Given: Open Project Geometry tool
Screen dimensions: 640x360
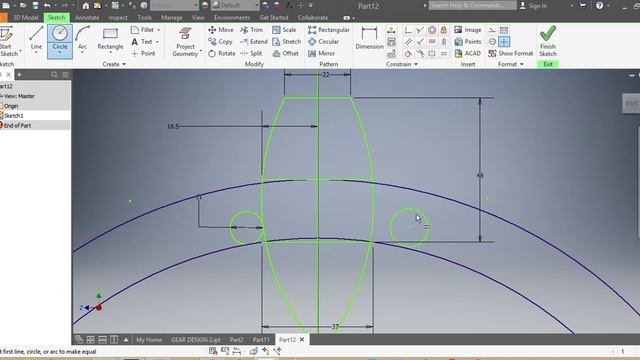Looking at the screenshot, I should coord(185,42).
